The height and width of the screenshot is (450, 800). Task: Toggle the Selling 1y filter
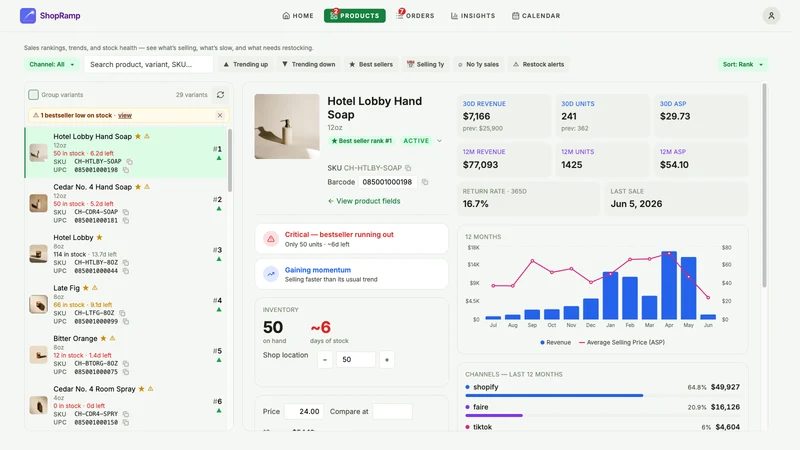click(426, 64)
